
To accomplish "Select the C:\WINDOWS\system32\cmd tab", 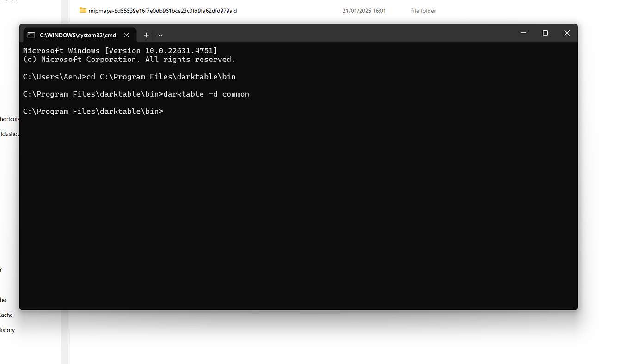I will [79, 35].
